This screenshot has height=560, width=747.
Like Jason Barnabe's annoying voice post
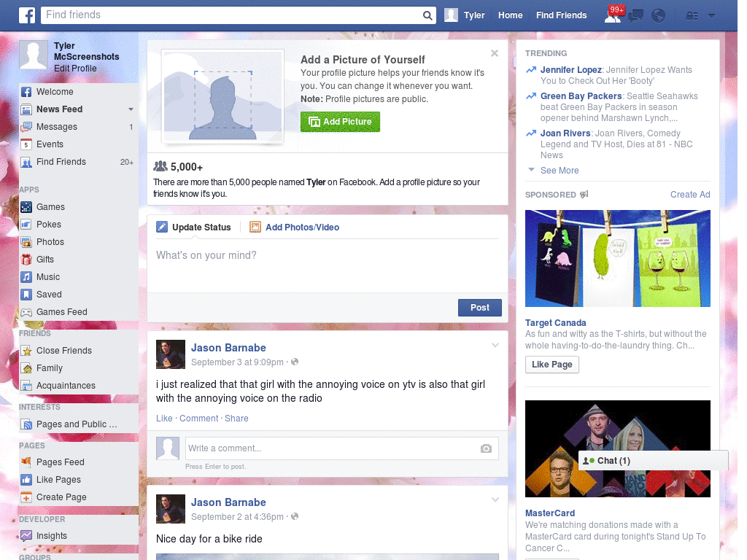pos(164,418)
